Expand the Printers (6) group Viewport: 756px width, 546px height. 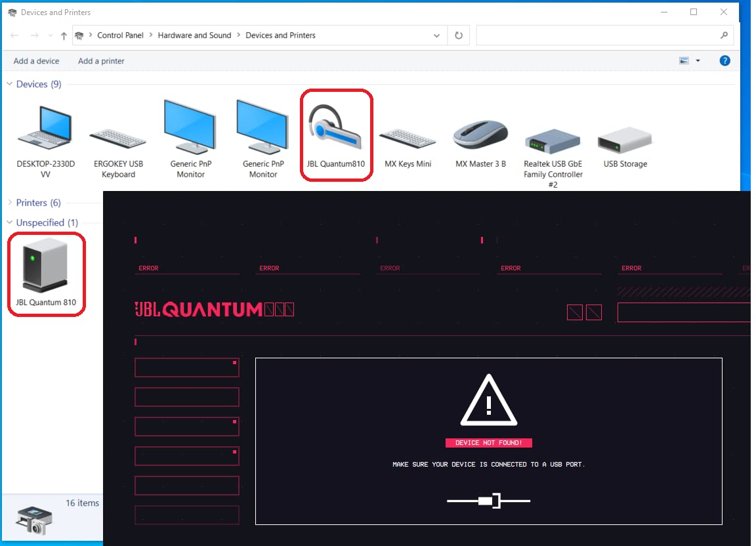(x=10, y=203)
